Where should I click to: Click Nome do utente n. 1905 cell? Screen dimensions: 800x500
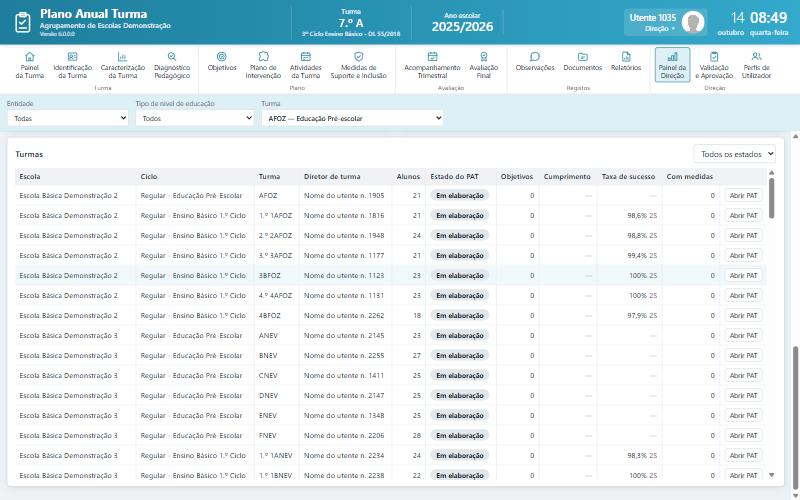(x=344, y=195)
